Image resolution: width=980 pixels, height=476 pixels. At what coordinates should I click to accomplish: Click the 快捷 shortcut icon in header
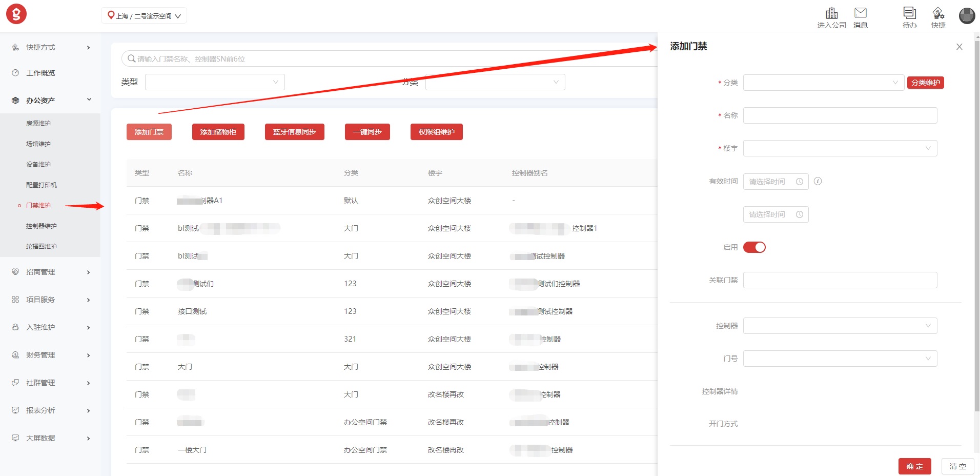click(938, 13)
